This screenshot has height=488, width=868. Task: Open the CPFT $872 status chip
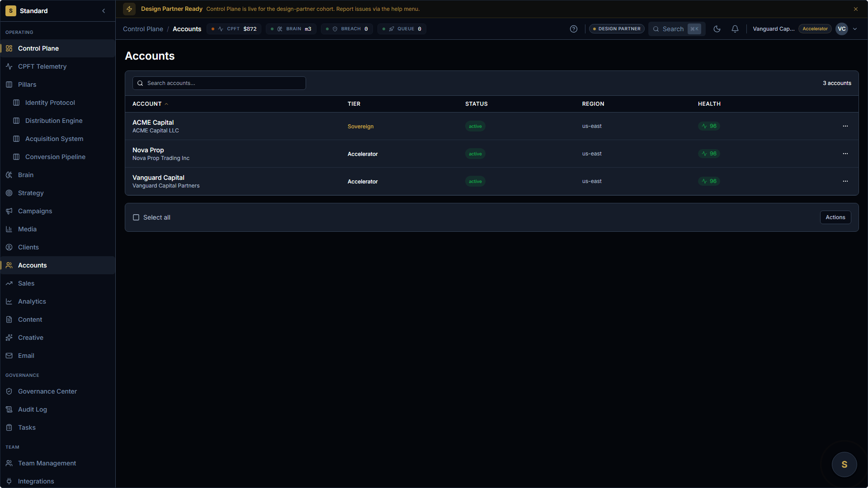(x=234, y=29)
